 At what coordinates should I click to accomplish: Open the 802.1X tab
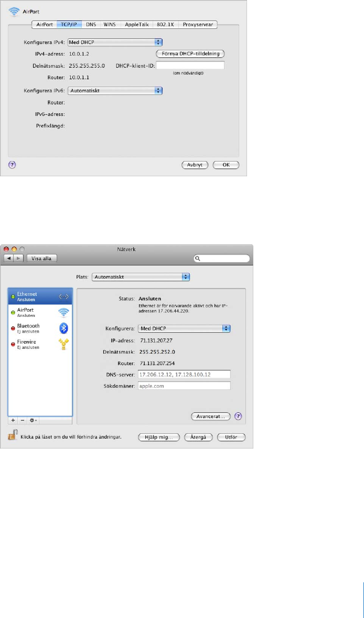165,24
